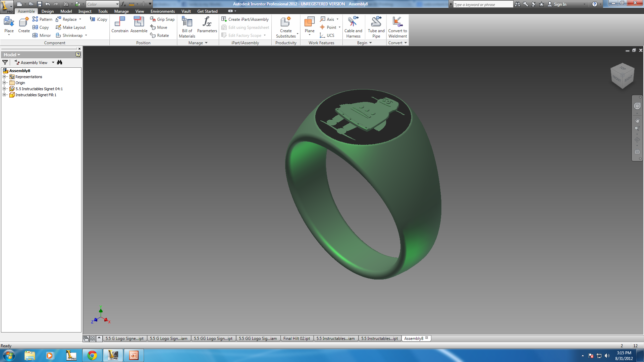This screenshot has width=644, height=362.
Task: Open the Bill of Materials
Action: tap(187, 27)
